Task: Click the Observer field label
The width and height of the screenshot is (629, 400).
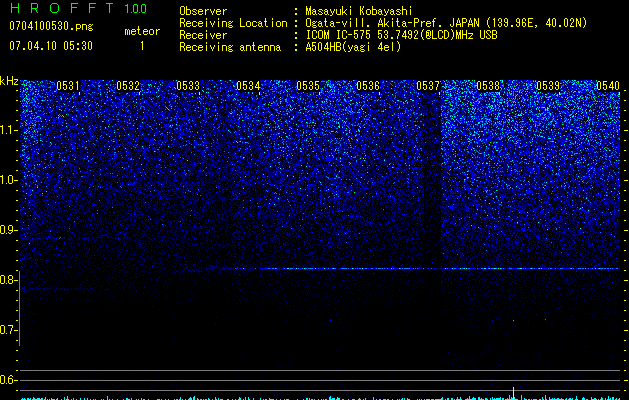Action: (203, 11)
